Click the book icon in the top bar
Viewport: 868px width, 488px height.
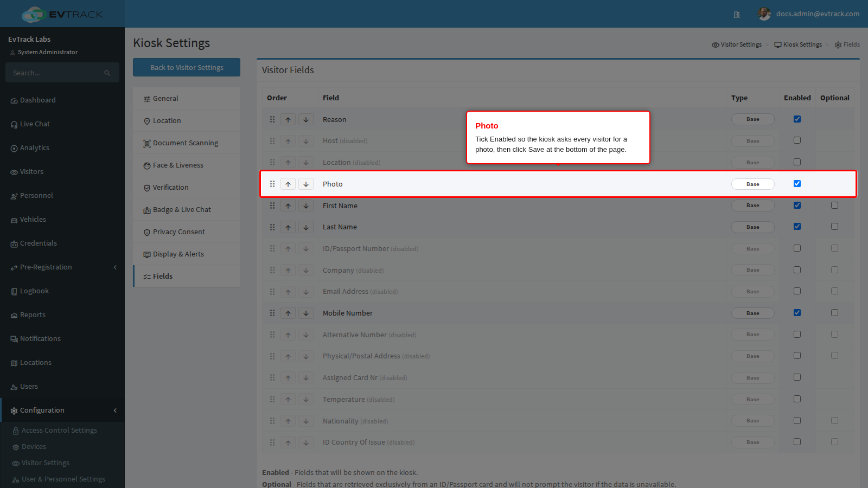click(x=737, y=15)
